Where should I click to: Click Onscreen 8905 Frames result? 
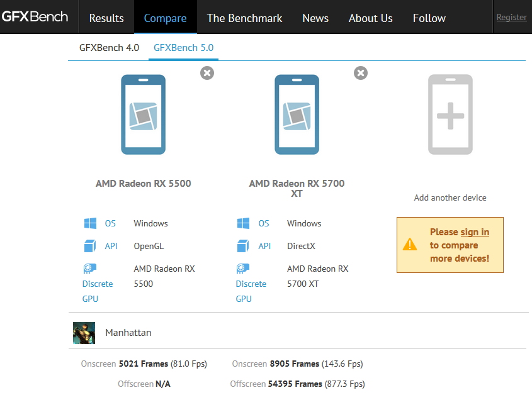(x=298, y=364)
